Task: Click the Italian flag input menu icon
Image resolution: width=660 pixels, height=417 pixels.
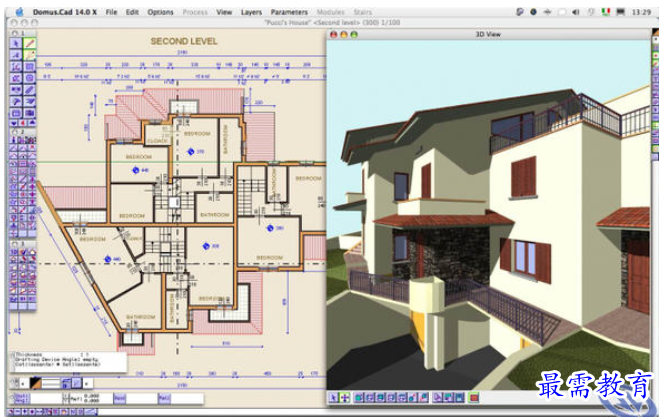Action: (x=606, y=12)
